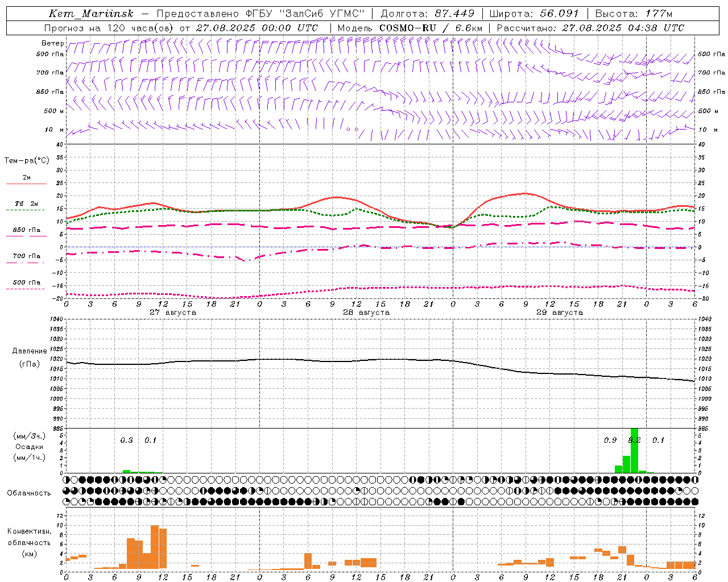This screenshot has height=582, width=728.
Task: Click the "Рассчитано: 27.08.2025 04:38 UTC" text
Action: coord(590,28)
